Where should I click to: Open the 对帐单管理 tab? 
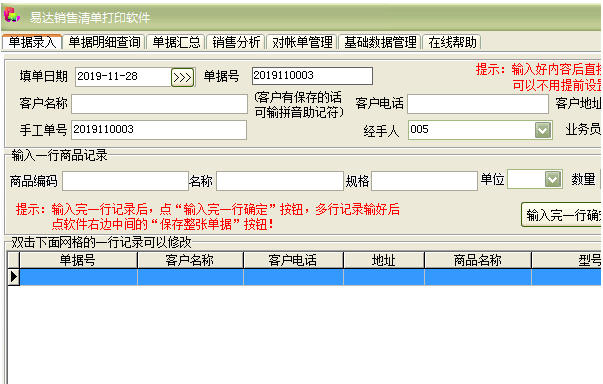tap(302, 42)
